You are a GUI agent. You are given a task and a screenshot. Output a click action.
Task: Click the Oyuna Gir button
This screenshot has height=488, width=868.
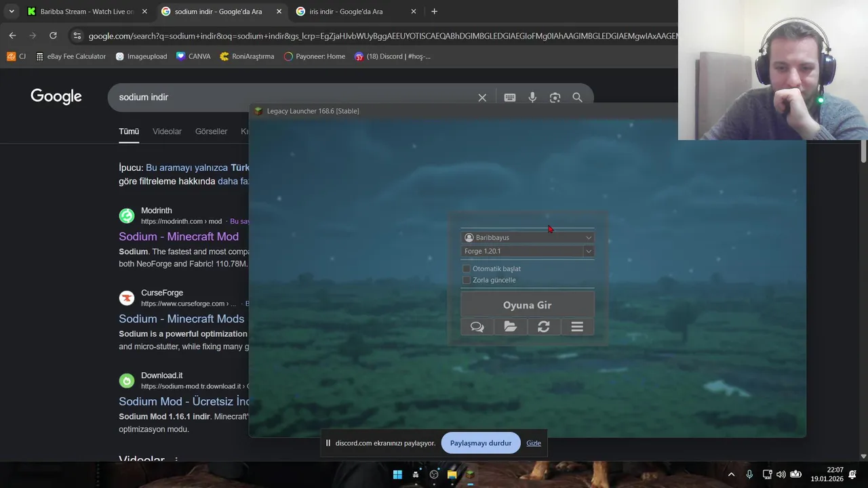click(x=528, y=305)
